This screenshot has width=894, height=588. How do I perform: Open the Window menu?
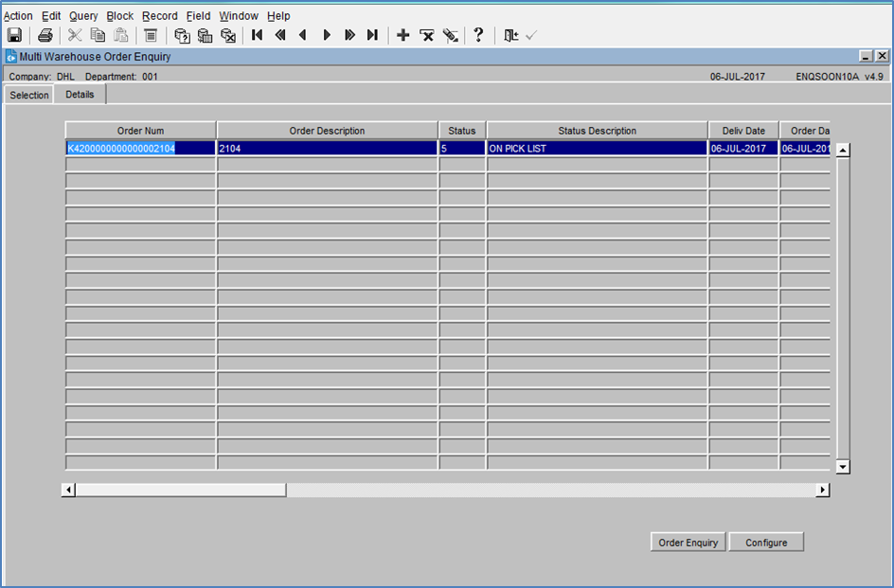click(x=239, y=16)
